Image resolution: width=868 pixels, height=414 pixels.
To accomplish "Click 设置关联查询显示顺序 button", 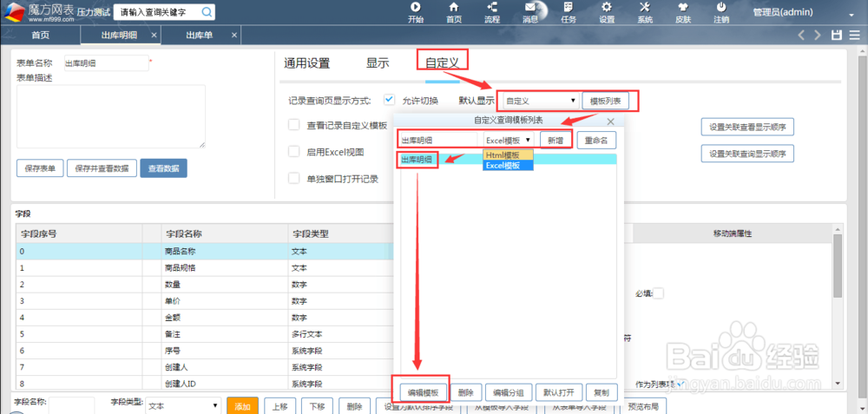I will [747, 154].
